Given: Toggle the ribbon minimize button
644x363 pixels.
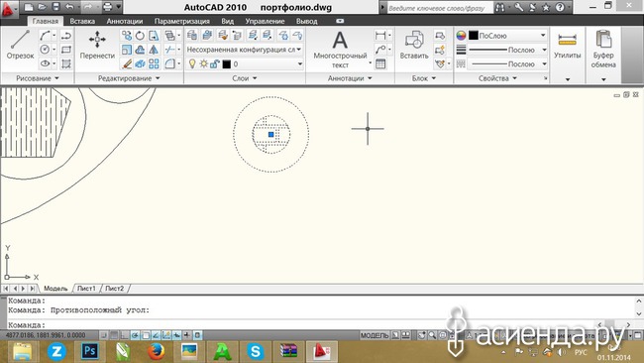Looking at the screenshot, I should click(x=340, y=21).
